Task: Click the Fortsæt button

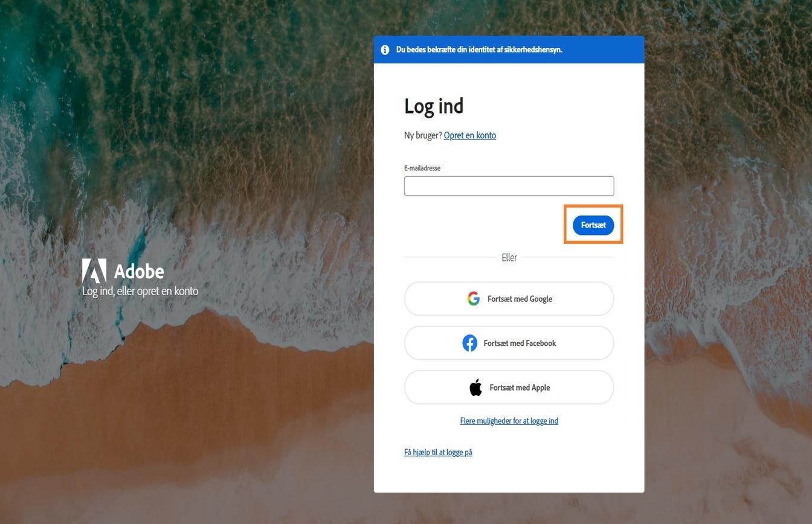Action: click(593, 225)
